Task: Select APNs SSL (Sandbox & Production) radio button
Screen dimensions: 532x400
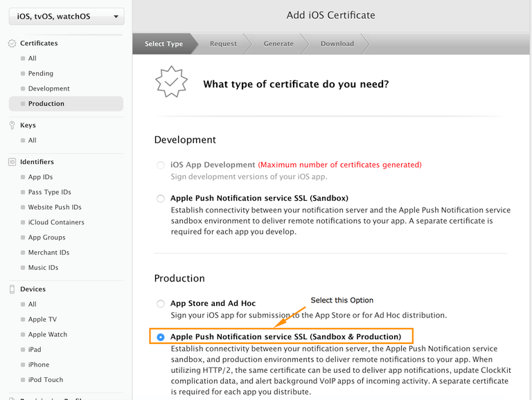Action: [x=161, y=337]
